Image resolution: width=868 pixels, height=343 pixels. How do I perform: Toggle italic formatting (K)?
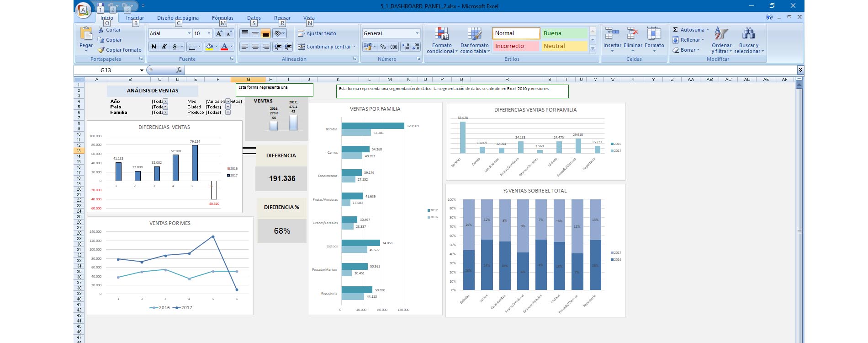pyautogui.click(x=164, y=47)
